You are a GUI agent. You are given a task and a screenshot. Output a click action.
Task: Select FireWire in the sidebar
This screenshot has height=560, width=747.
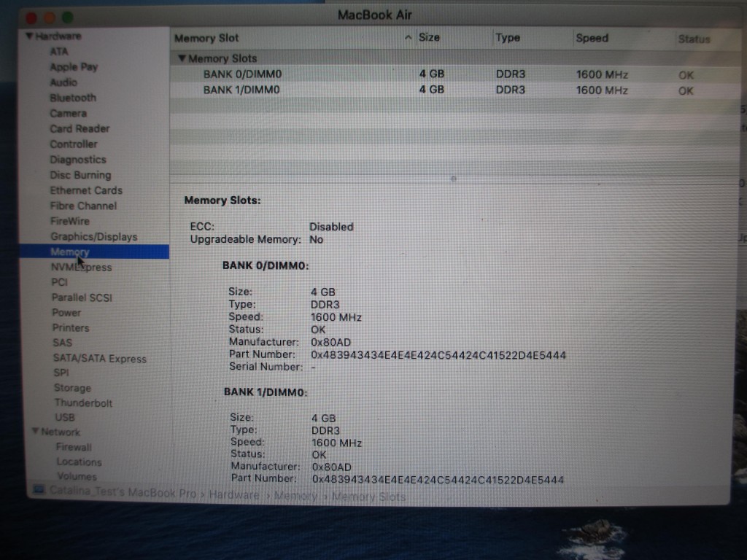pyautogui.click(x=70, y=221)
